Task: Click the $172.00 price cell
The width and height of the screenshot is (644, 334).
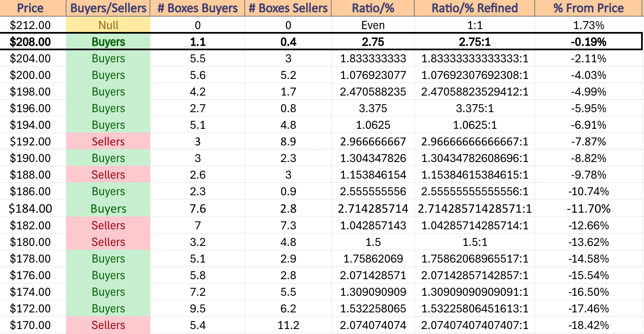Action: [x=33, y=308]
